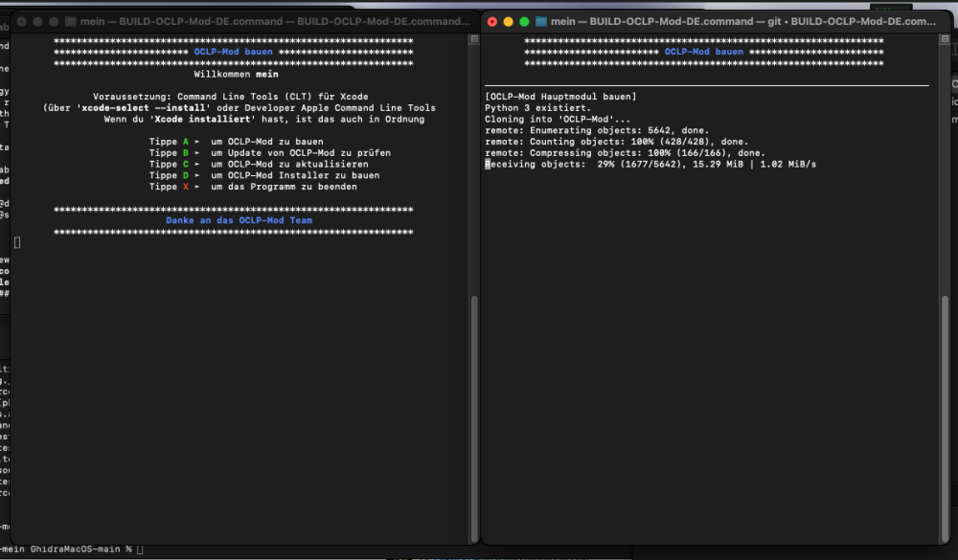The image size is (958, 560).
Task: Click 'GhidraMacOS-main %' prompt at bottom
Action: pos(81,549)
